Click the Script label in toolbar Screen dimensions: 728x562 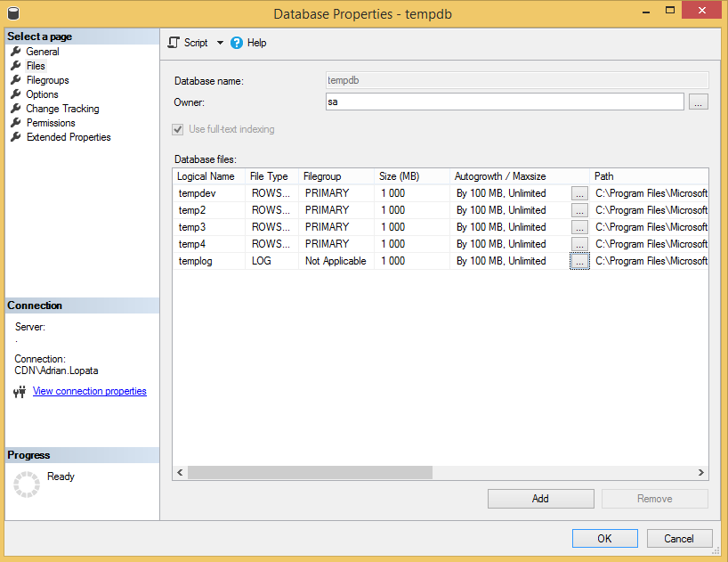[196, 43]
